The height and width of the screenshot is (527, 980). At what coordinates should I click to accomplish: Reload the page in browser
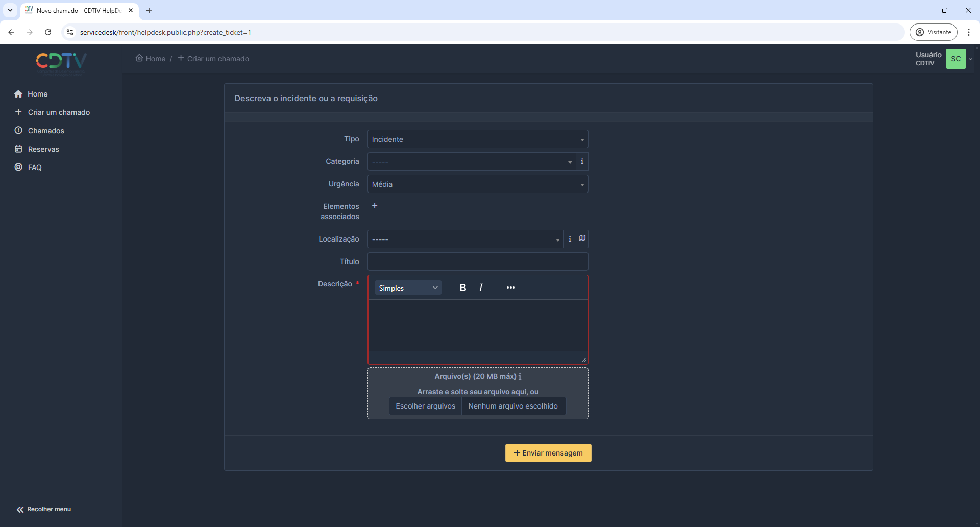click(48, 32)
